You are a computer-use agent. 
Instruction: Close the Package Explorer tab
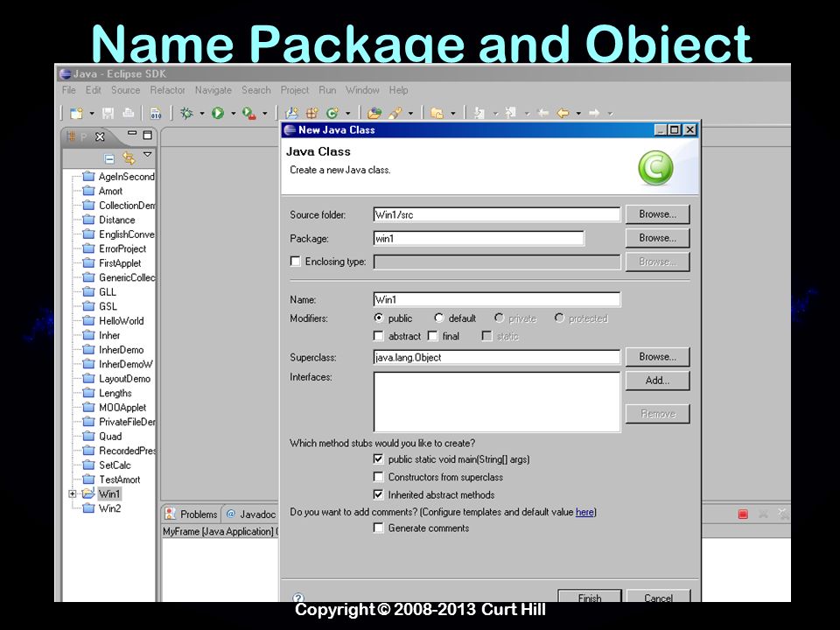[x=100, y=136]
